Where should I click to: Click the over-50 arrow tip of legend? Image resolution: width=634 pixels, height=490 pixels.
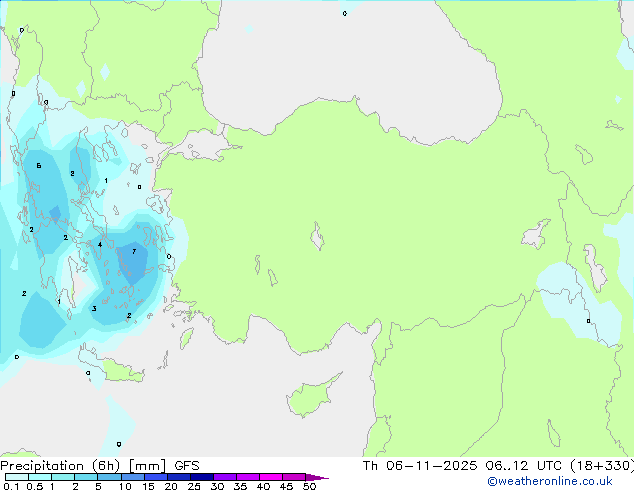(317, 477)
